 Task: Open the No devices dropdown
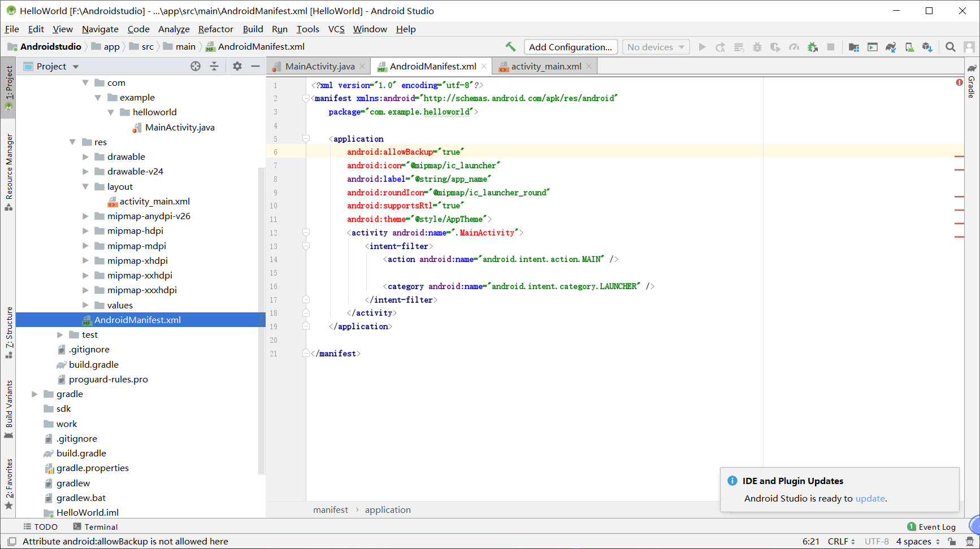coord(656,47)
